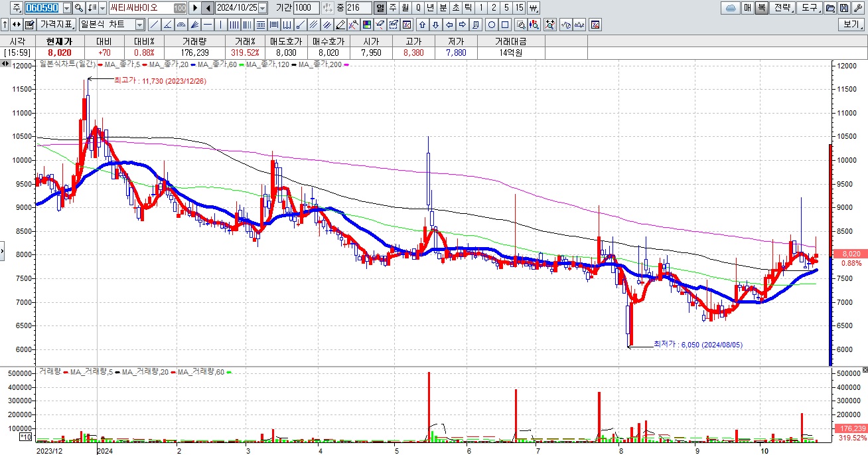This screenshot has height=455, width=868.
Task: Select the 1 interval button
Action: click(480, 8)
